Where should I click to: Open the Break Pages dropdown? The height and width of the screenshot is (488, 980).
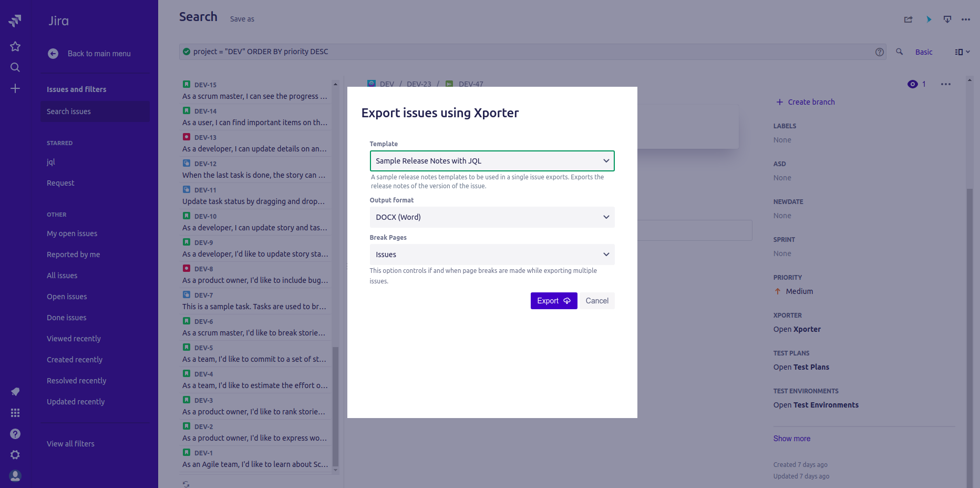tap(492, 255)
